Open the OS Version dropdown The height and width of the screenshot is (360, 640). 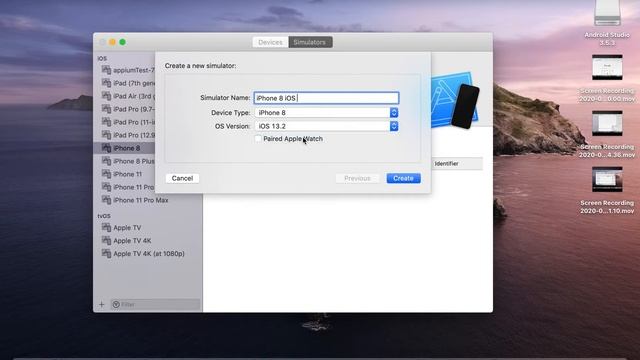click(x=326, y=126)
